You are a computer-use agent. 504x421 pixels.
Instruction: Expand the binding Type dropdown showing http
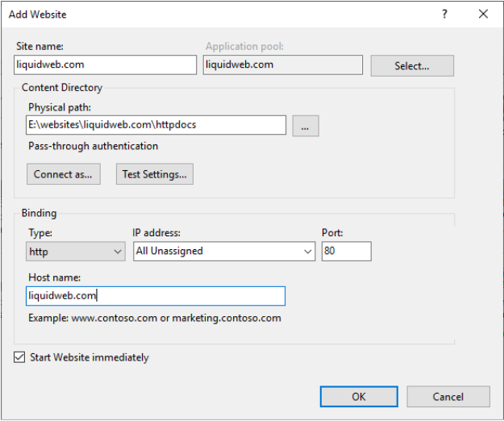click(x=75, y=251)
